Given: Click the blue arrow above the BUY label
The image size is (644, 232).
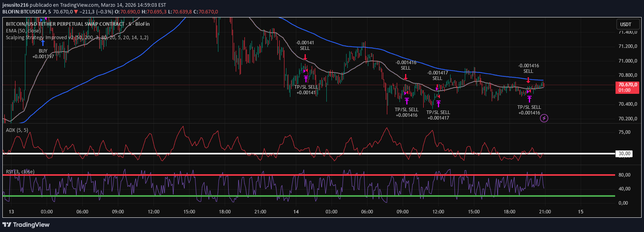Looking at the screenshot, I should [43, 43].
